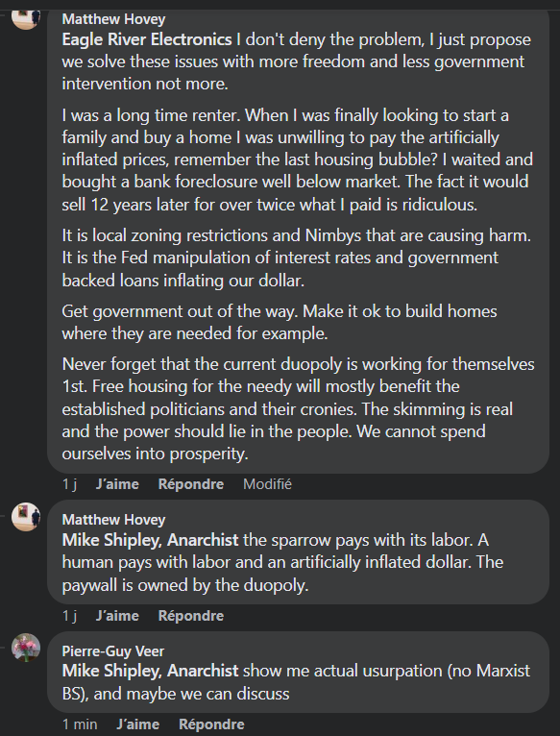Click the Mike Shipley, Anarchist mention in Hovey's reply
560x736 pixels.
pos(150,540)
